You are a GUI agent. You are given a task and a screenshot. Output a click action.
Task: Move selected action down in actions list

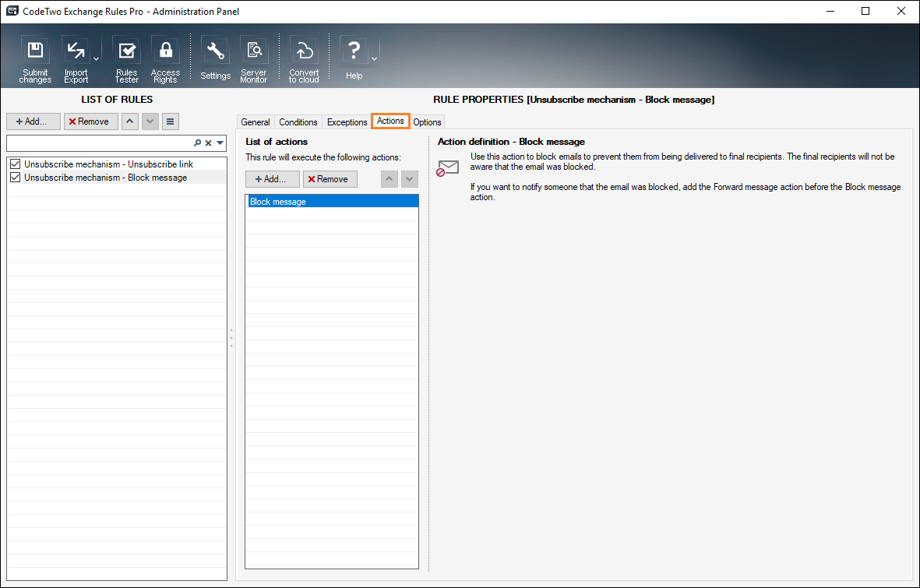[x=410, y=179]
